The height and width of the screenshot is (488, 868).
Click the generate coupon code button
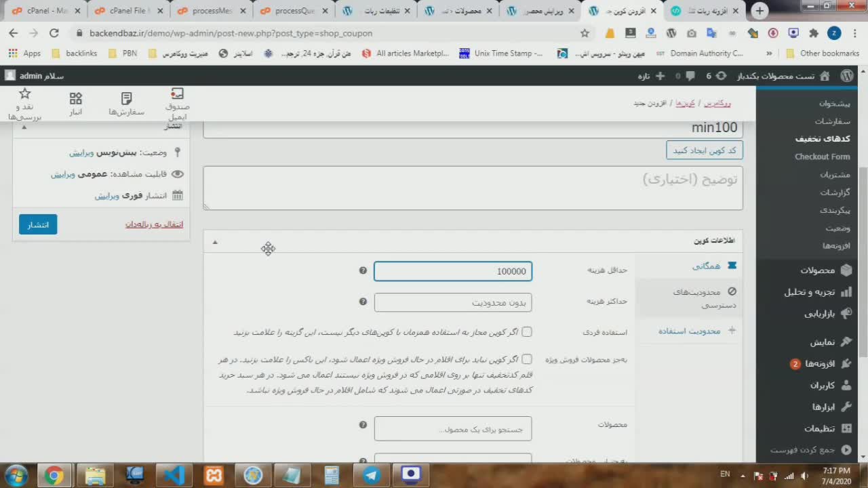click(x=704, y=150)
